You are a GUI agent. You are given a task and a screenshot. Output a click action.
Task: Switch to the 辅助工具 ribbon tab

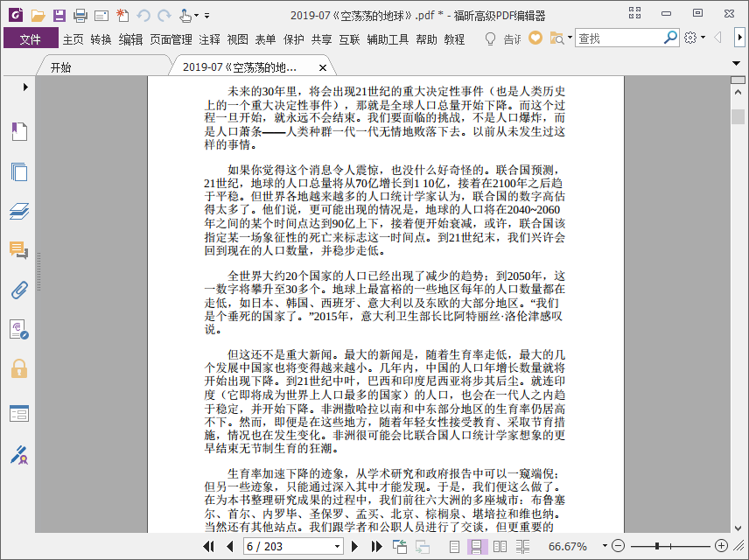coord(388,39)
